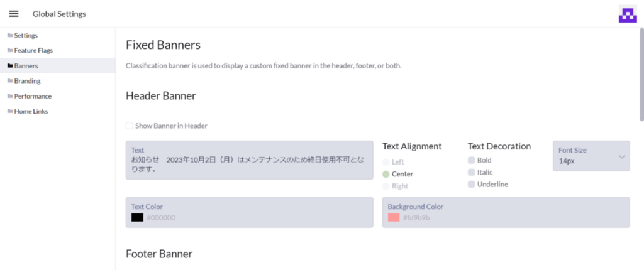Pick the pink Background Color swatch

(x=394, y=217)
